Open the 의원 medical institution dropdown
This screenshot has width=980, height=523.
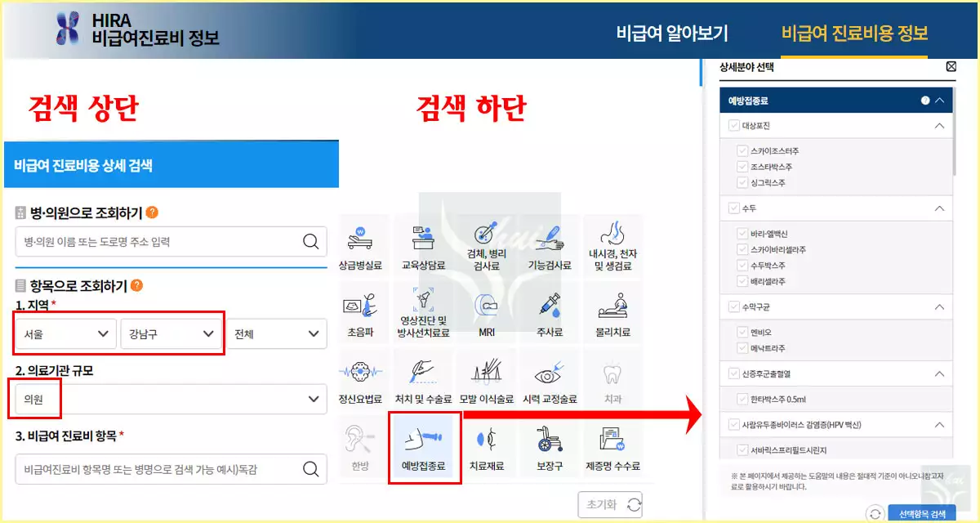[171, 399]
